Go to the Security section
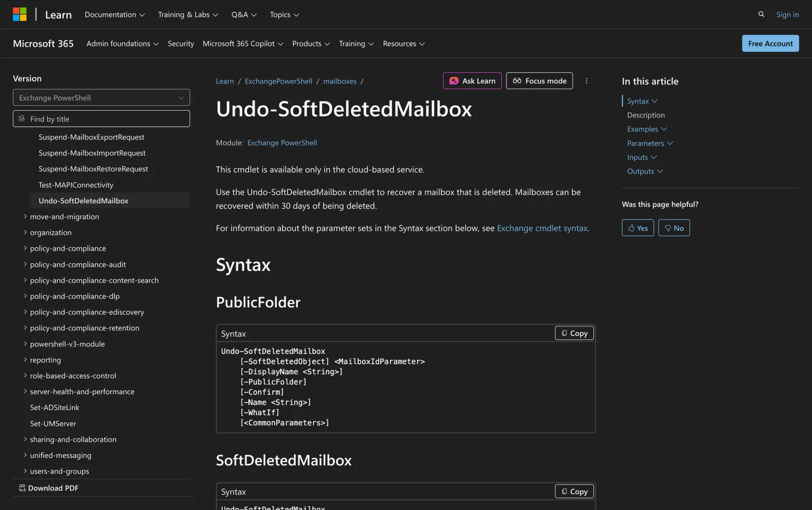This screenshot has width=812, height=510. 181,44
